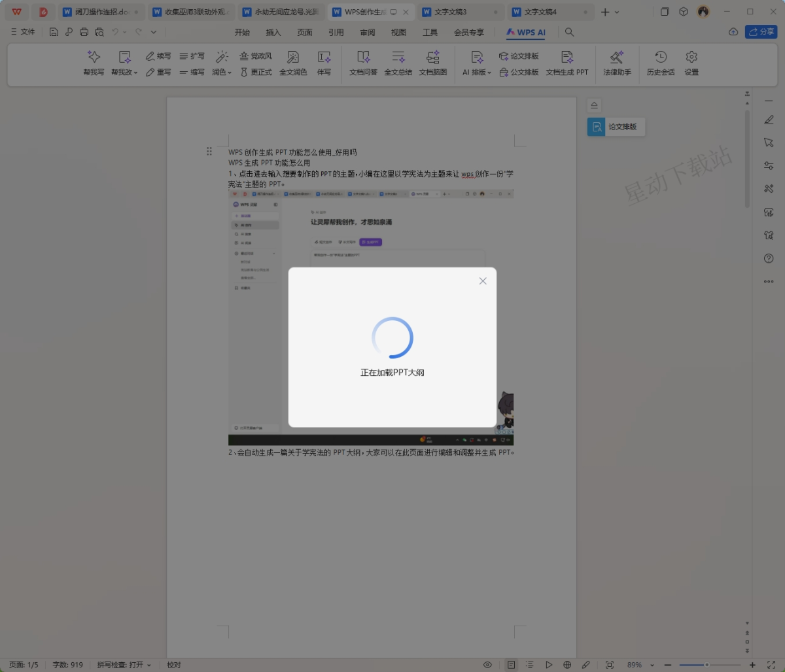Click the 字数: 919 word count
Image resolution: width=785 pixels, height=672 pixels.
pyautogui.click(x=68, y=665)
